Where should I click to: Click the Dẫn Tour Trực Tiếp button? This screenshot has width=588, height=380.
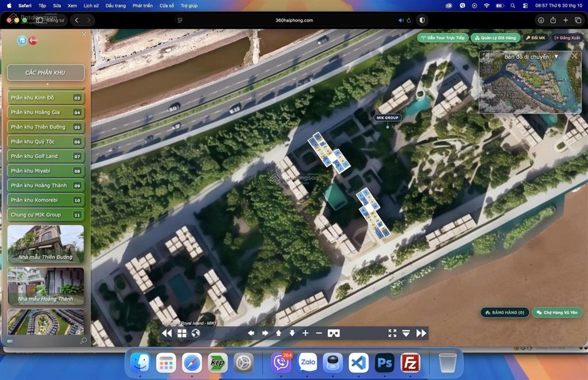click(443, 37)
